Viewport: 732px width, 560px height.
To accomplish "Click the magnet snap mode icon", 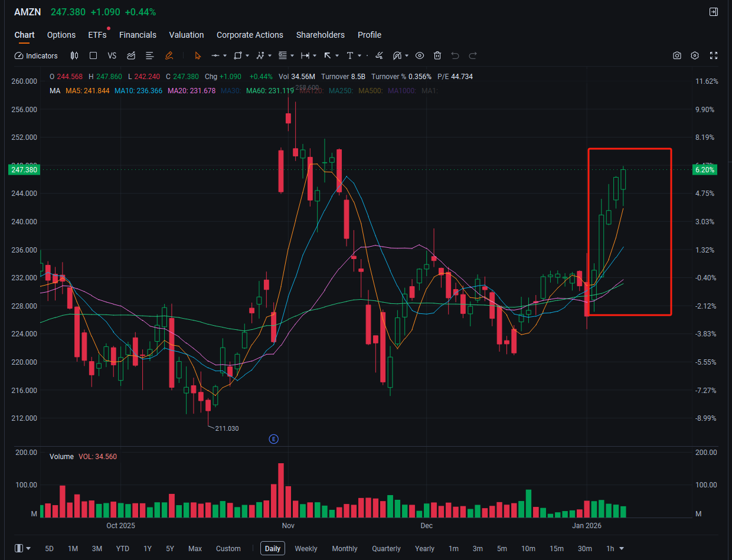I will click(397, 55).
